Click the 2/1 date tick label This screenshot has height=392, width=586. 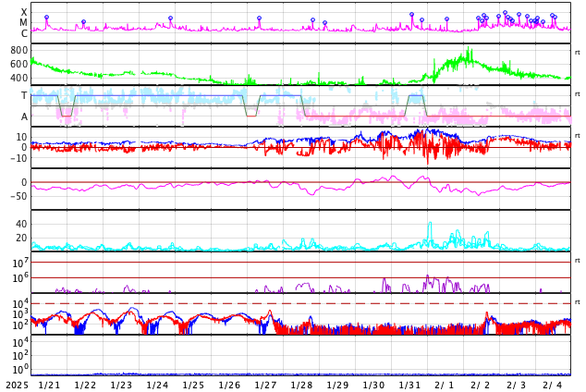click(446, 385)
